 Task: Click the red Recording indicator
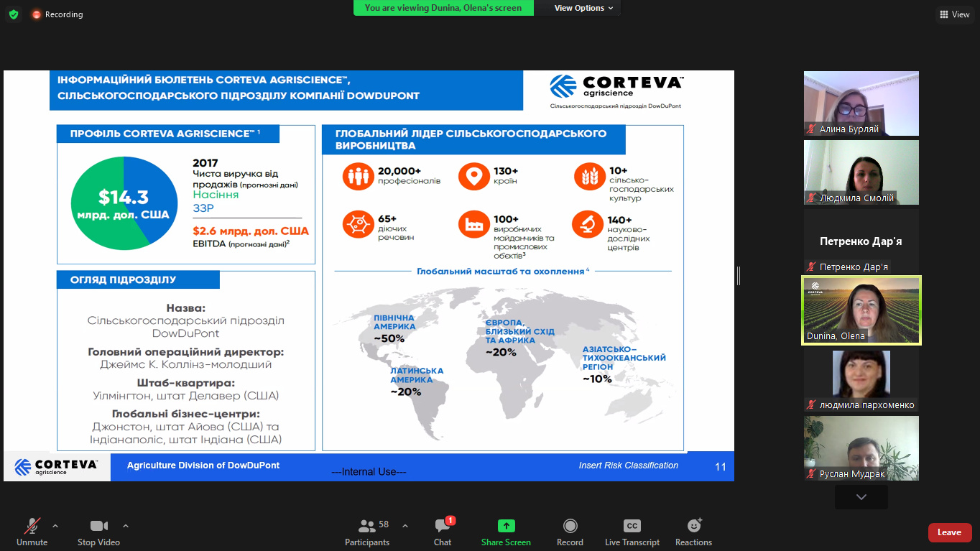coord(57,14)
